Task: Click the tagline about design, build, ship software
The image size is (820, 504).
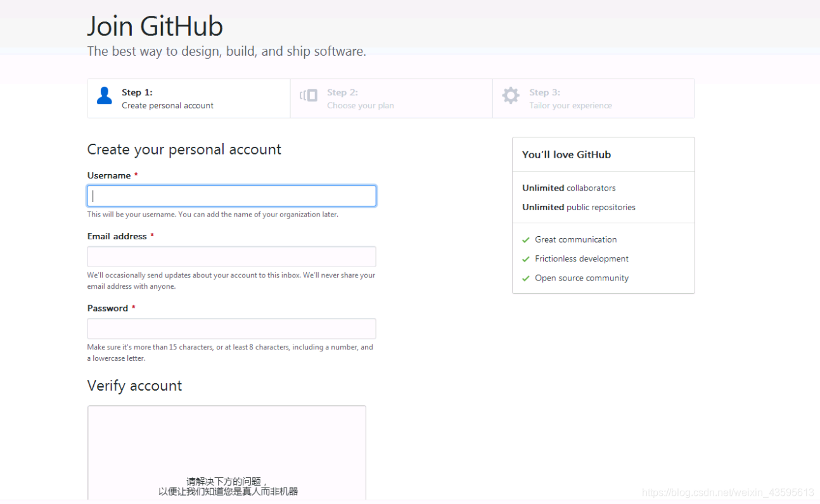Action: [227, 51]
